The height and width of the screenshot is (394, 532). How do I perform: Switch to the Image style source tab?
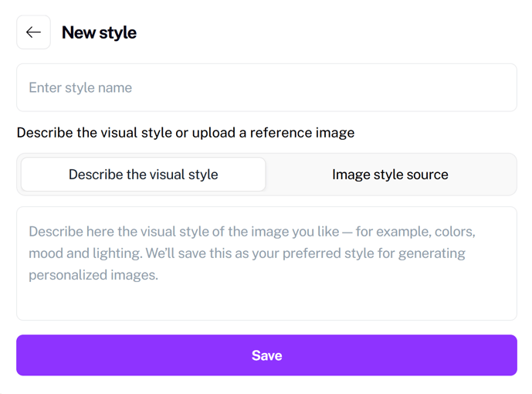click(390, 175)
